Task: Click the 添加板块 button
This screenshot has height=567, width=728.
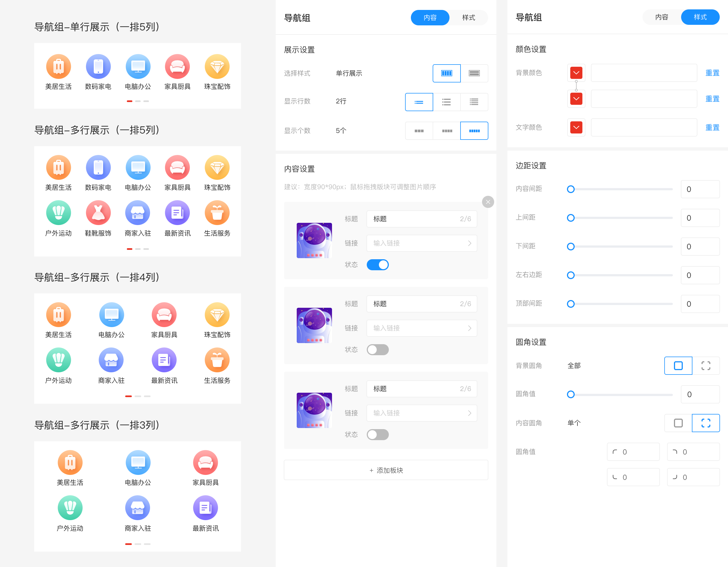Action: pyautogui.click(x=386, y=470)
